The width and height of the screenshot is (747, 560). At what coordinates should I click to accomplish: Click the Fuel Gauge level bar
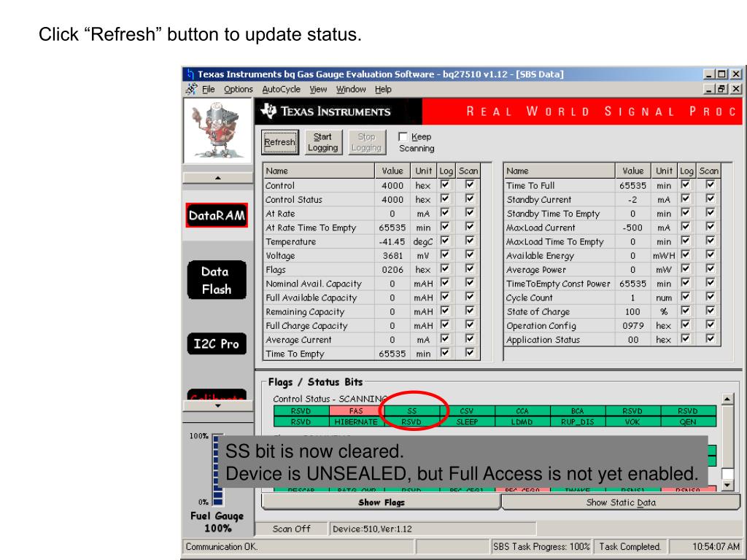[x=218, y=470]
